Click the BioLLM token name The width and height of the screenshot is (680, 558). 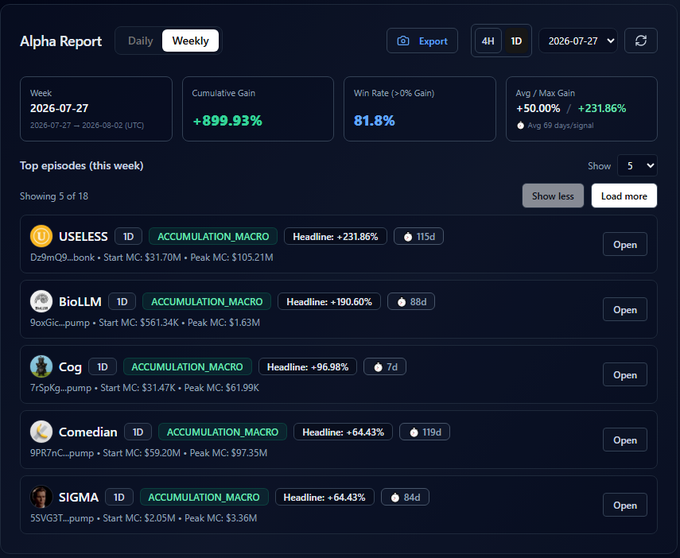tap(80, 301)
